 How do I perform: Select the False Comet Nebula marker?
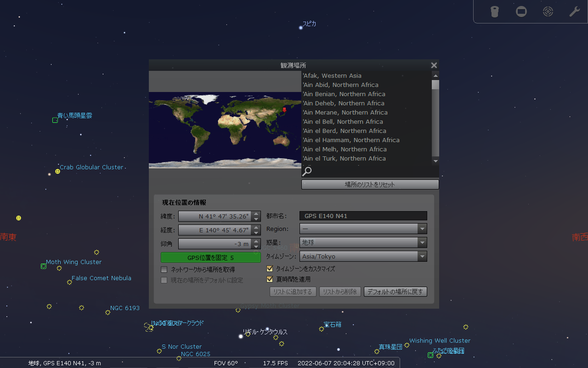click(x=69, y=282)
